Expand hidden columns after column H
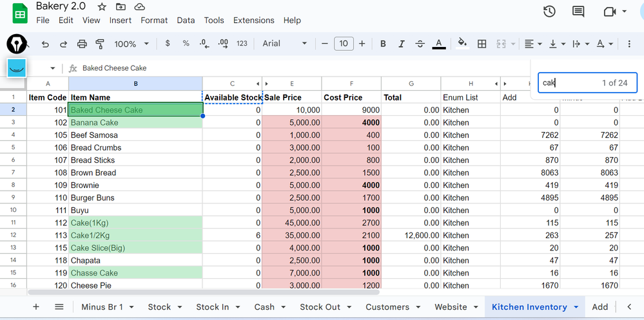644x320 pixels. [497, 84]
